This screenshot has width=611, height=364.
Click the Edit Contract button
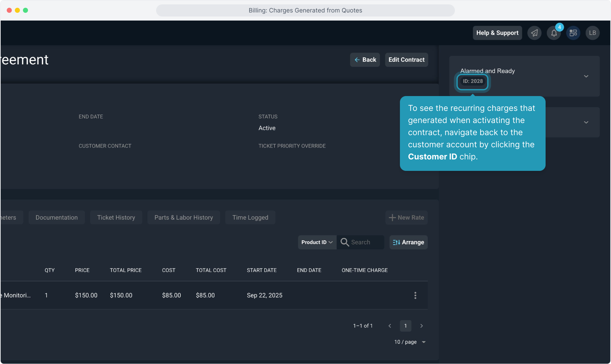(x=406, y=60)
